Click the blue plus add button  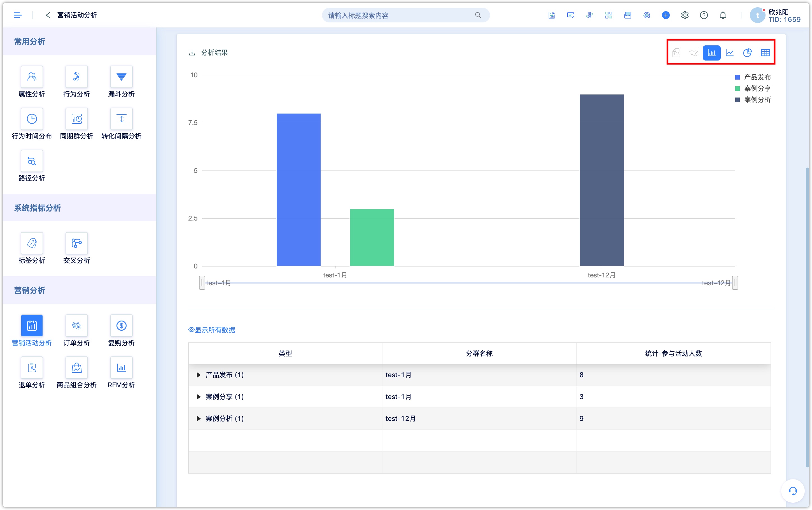pyautogui.click(x=666, y=15)
